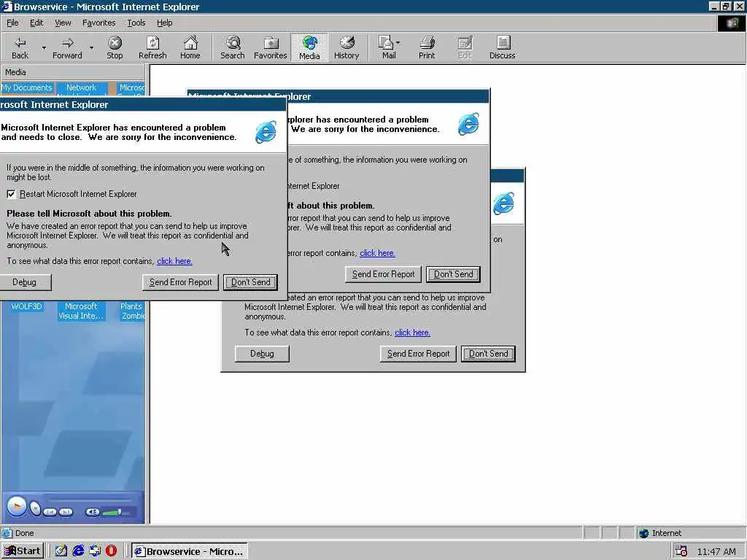Refresh the current page
The width and height of the screenshot is (747, 560).
point(152,47)
